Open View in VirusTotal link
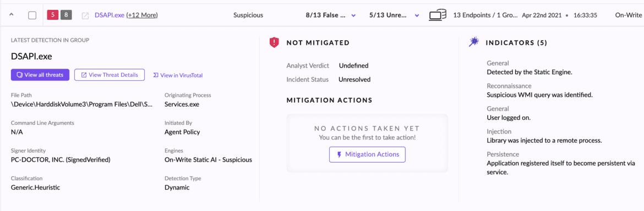Viewport: 644px width, 211px height. click(177, 75)
